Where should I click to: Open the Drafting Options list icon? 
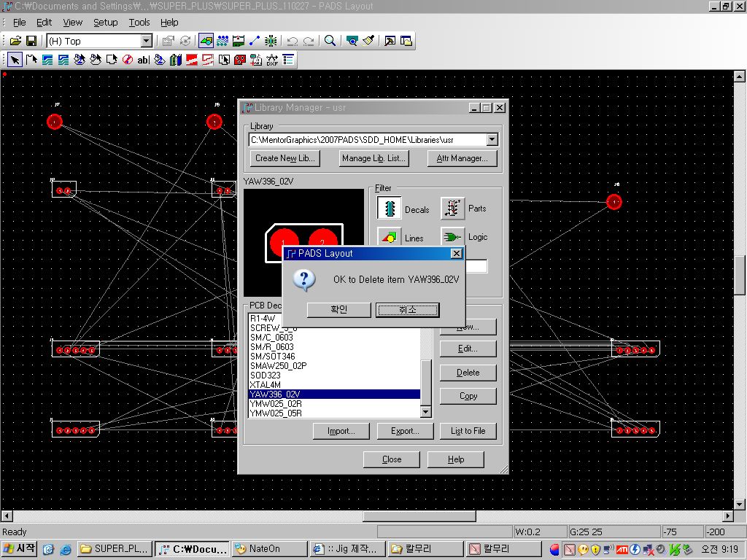tap(287, 60)
